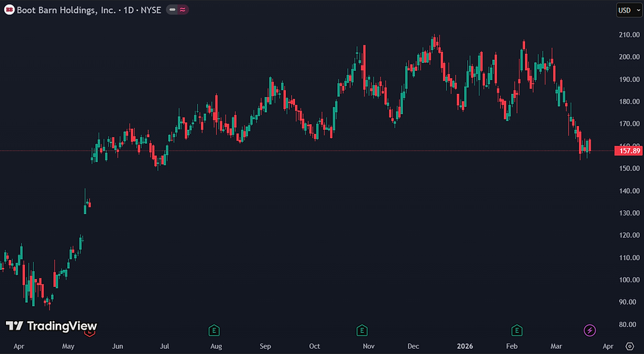Click the 190.00 price axis label
The image size is (644, 354).
tap(630, 79)
